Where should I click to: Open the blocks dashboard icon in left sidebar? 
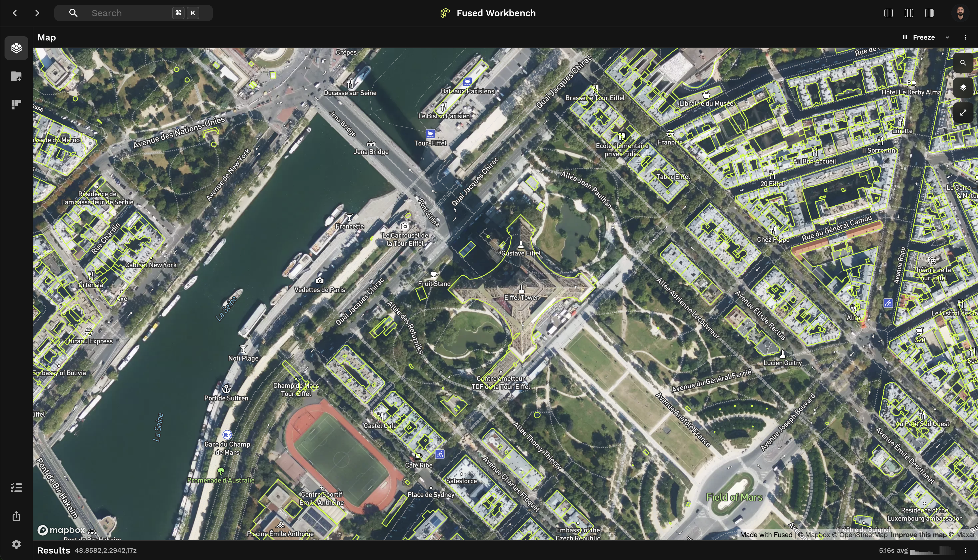tap(16, 104)
